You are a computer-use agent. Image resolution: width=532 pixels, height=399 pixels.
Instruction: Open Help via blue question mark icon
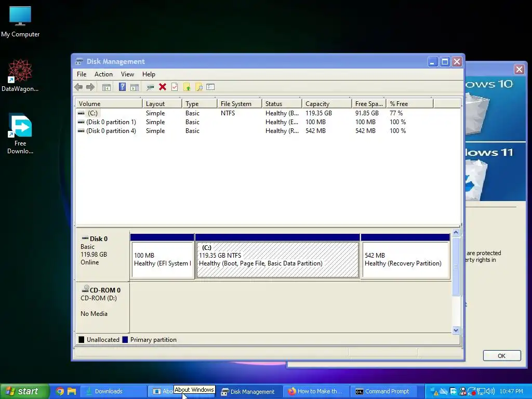click(x=122, y=87)
